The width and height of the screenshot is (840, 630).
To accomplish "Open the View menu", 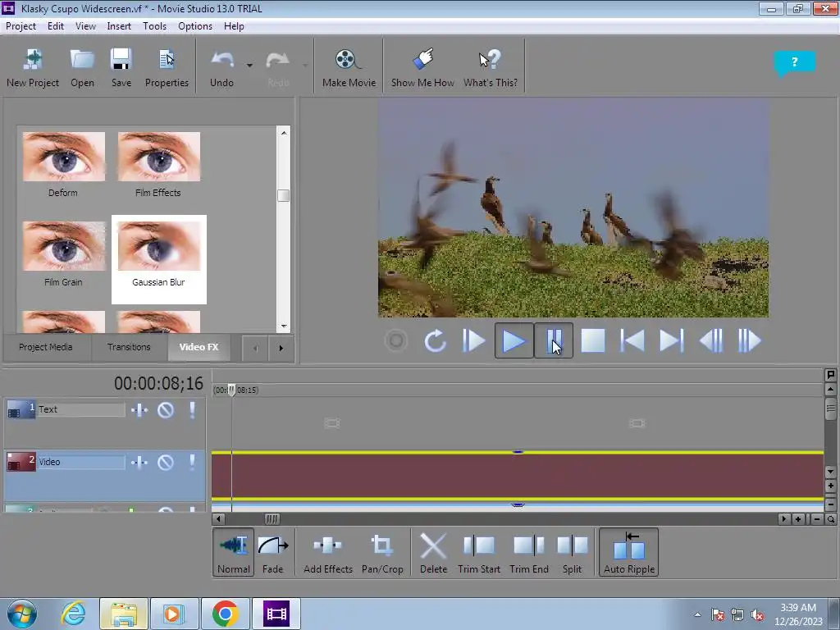I will pyautogui.click(x=85, y=26).
